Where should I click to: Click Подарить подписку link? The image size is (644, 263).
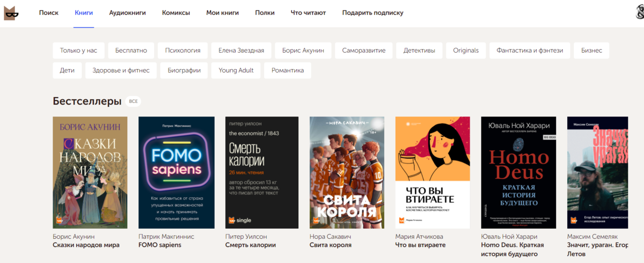coord(373,13)
